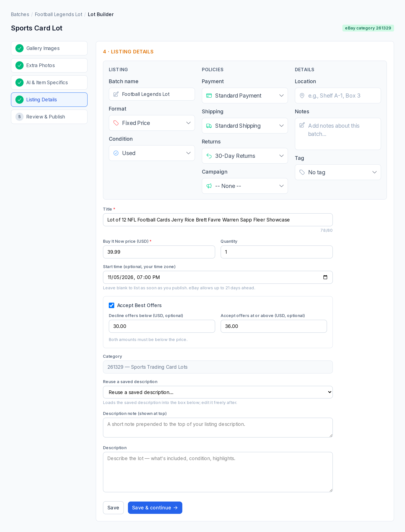This screenshot has height=532, width=405.
Task: Open the No tag dropdown
Action: [338, 172]
